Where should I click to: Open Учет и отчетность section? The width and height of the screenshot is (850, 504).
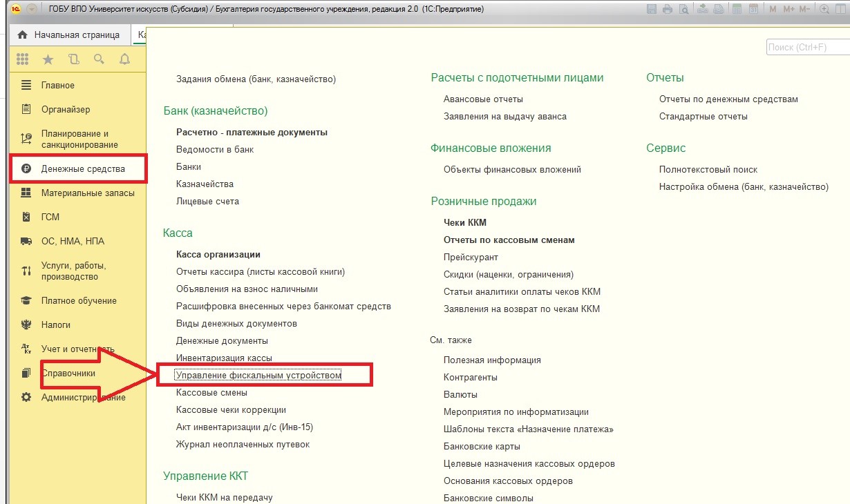(x=77, y=349)
